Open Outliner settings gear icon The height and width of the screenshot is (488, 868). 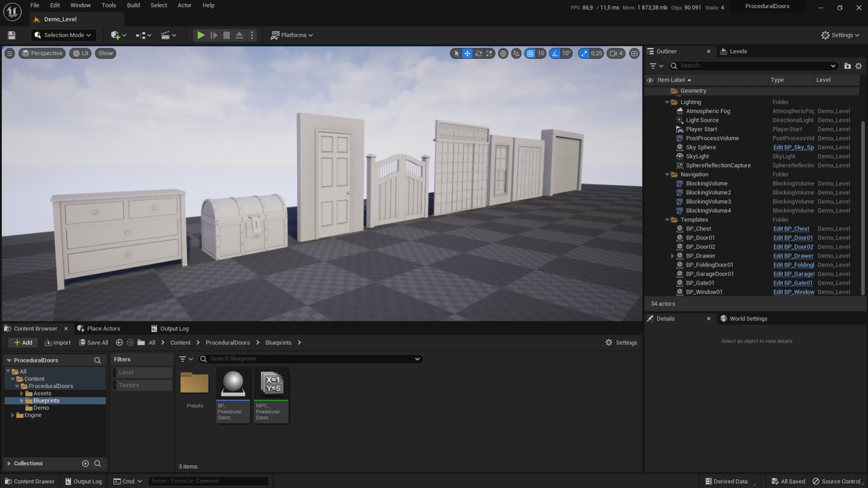(859, 66)
